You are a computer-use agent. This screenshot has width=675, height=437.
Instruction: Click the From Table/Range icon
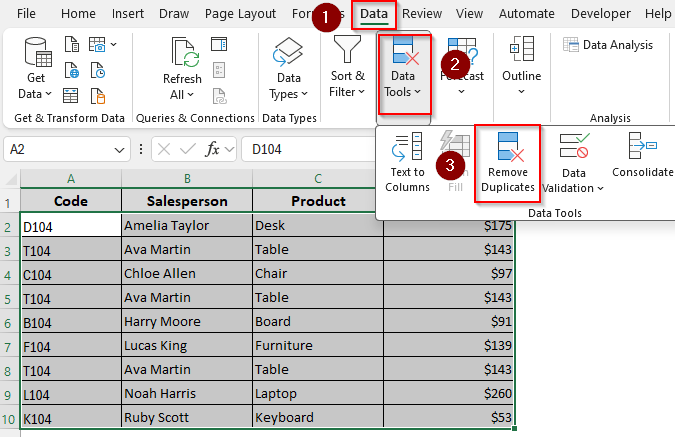[x=71, y=96]
